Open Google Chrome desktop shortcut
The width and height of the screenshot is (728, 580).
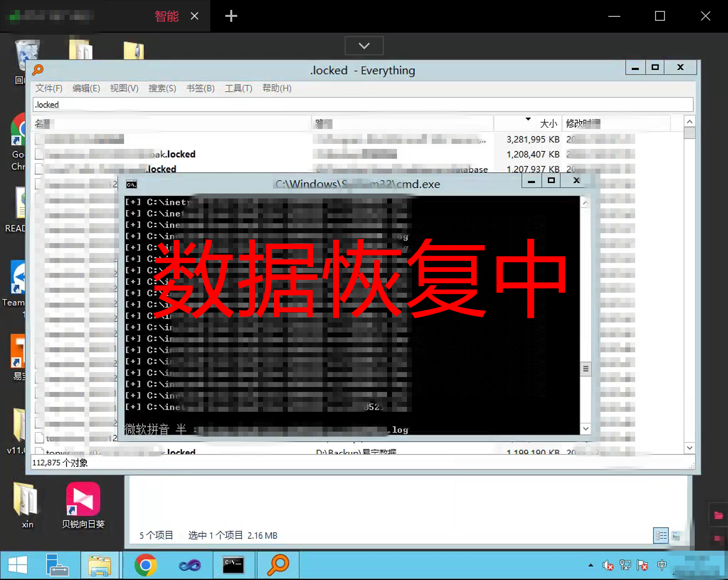coord(18,142)
